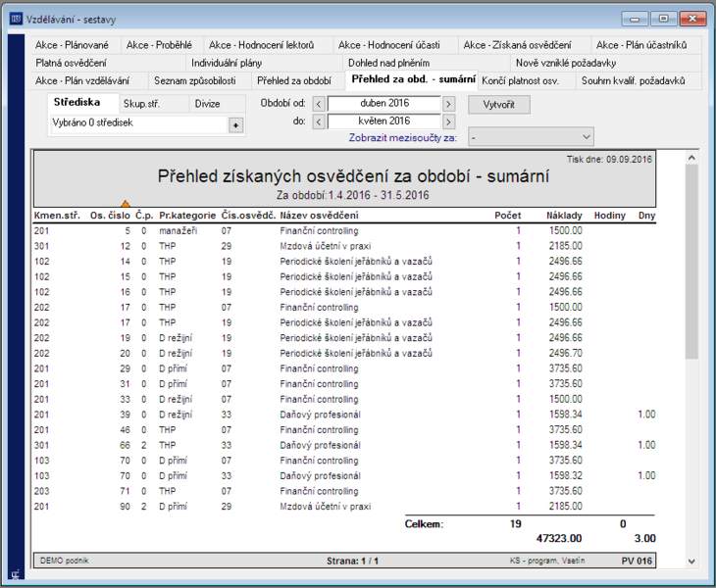Click the 'Strana: 1 / 1' footer text
The width and height of the screenshot is (716, 588).
(352, 562)
